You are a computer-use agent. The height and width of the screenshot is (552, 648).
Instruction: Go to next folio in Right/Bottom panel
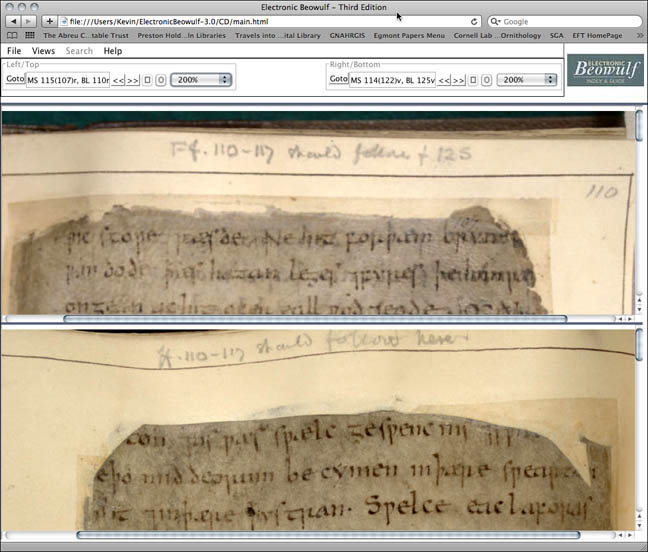click(458, 79)
